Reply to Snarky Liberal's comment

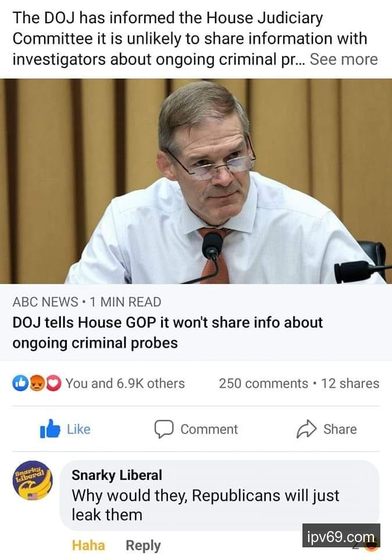[143, 546]
